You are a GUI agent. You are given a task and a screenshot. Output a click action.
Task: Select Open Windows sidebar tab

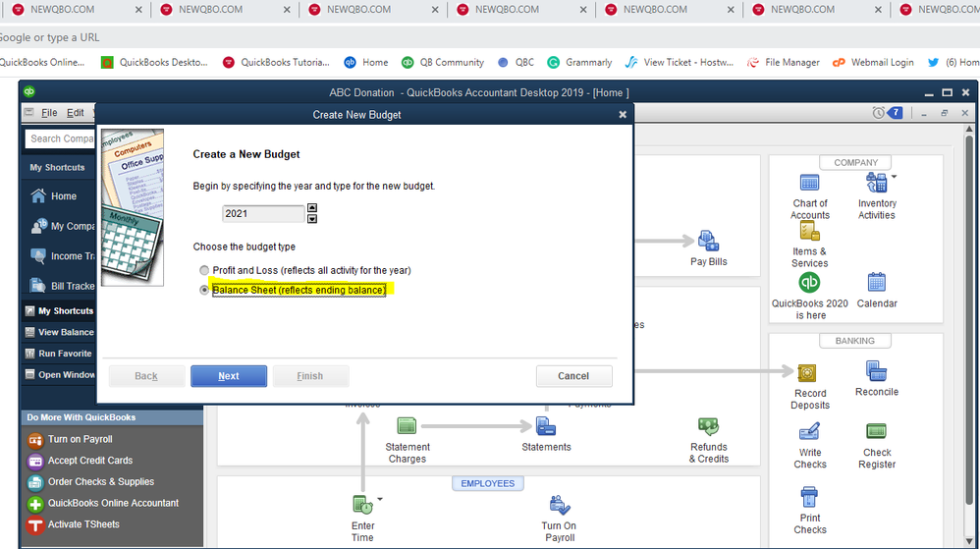[59, 374]
